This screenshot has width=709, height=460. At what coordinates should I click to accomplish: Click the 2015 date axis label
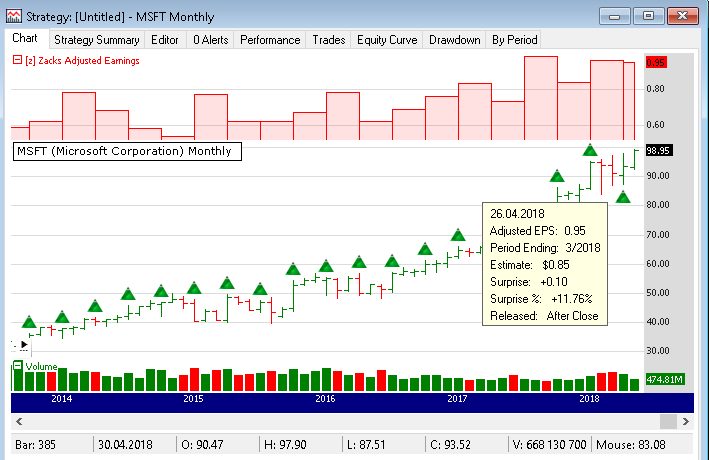coord(194,398)
